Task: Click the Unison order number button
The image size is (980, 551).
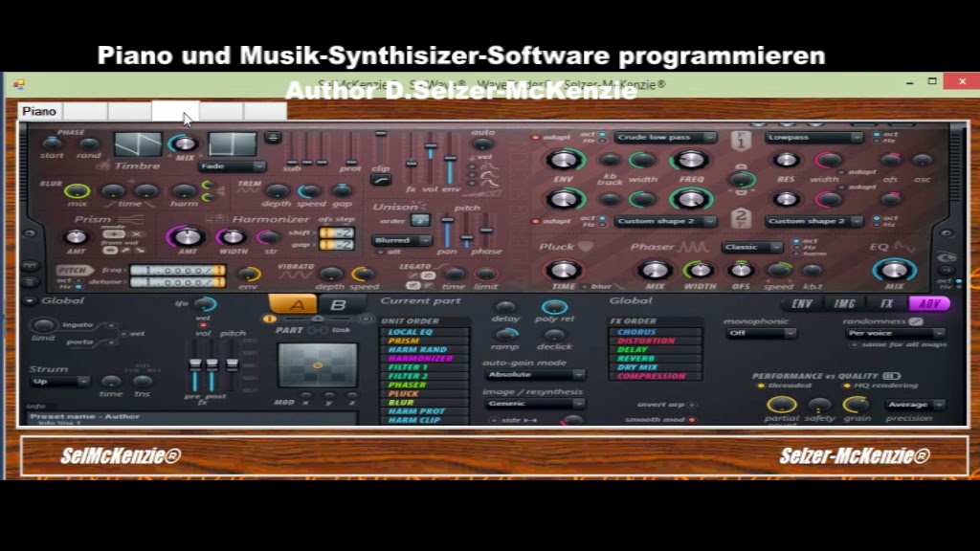Action: click(420, 221)
